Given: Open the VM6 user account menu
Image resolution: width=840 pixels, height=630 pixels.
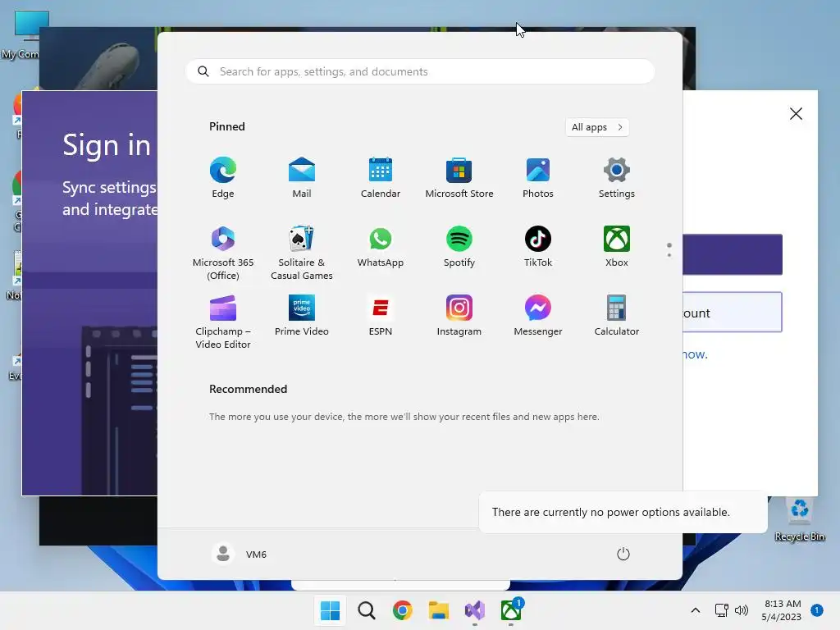Looking at the screenshot, I should 239,554.
